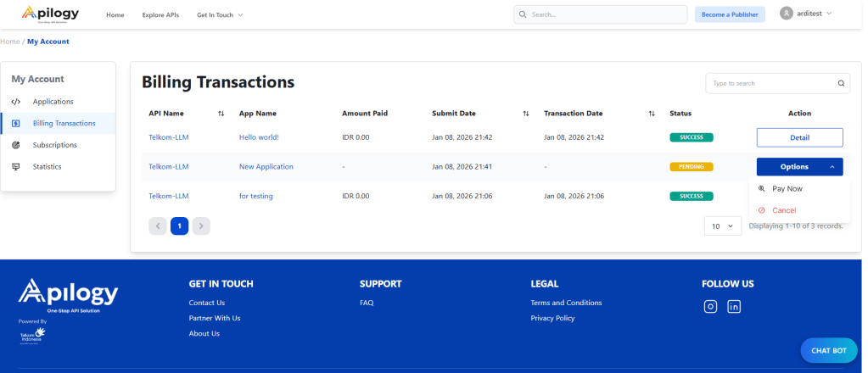This screenshot has height=373, width=868.
Task: Click Detail button for Hello world! row
Action: tap(799, 137)
